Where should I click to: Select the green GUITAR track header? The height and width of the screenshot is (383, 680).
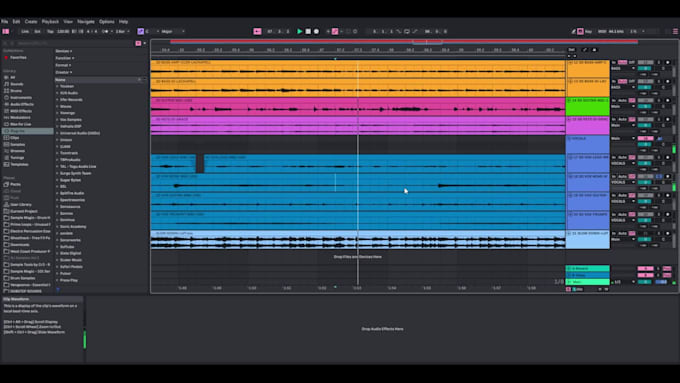588,107
